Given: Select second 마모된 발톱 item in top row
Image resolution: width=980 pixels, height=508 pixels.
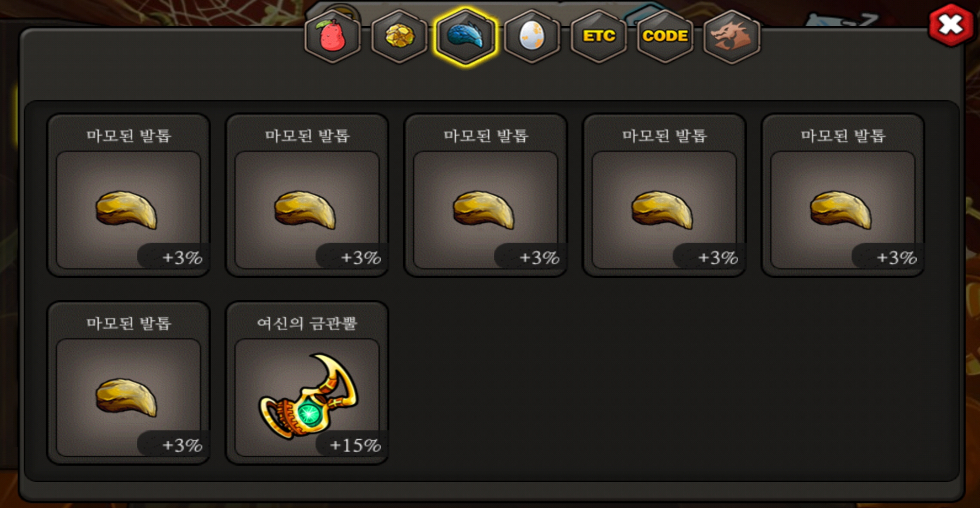Looking at the screenshot, I should [x=307, y=195].
